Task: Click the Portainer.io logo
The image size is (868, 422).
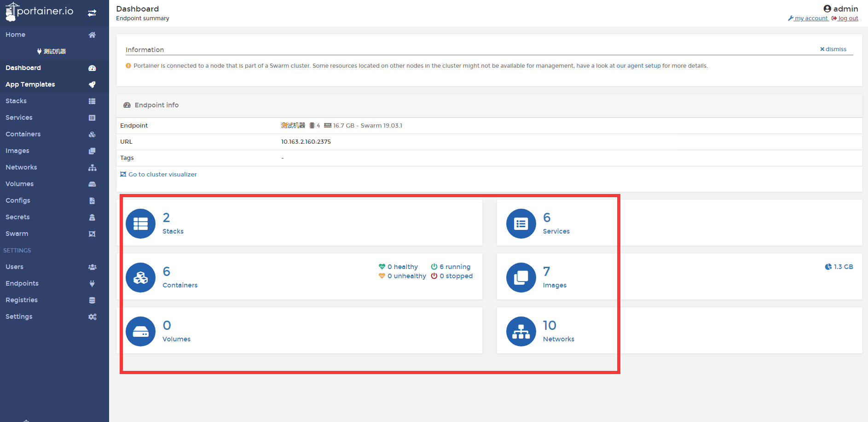Action: [x=39, y=12]
